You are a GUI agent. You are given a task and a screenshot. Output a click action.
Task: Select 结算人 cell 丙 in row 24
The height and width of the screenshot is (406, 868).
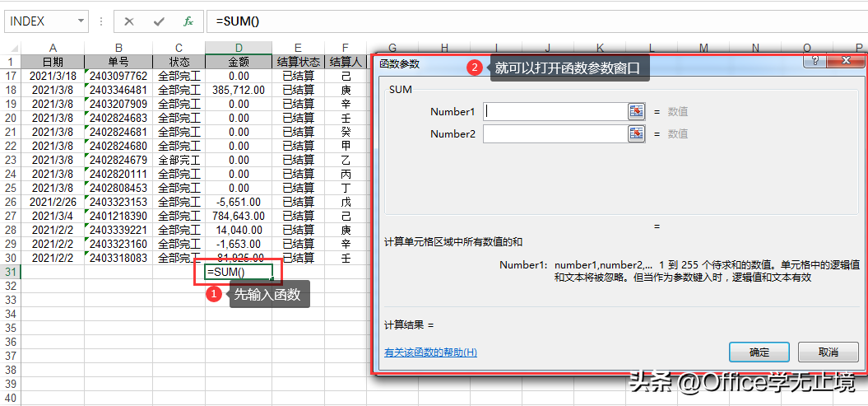pyautogui.click(x=346, y=174)
